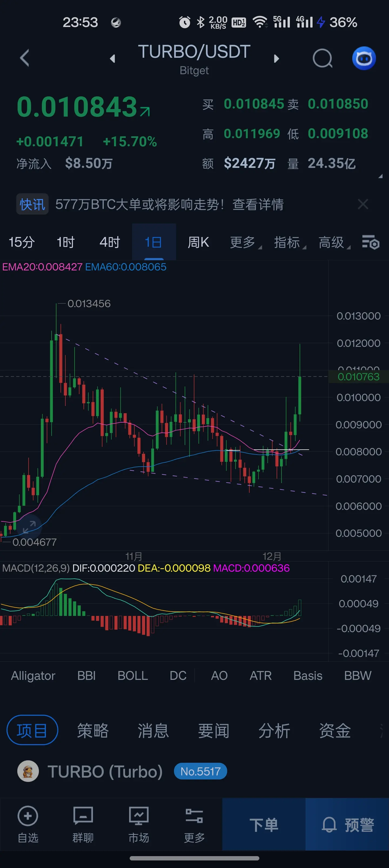Tap the TURBO coin avatar

point(28,771)
